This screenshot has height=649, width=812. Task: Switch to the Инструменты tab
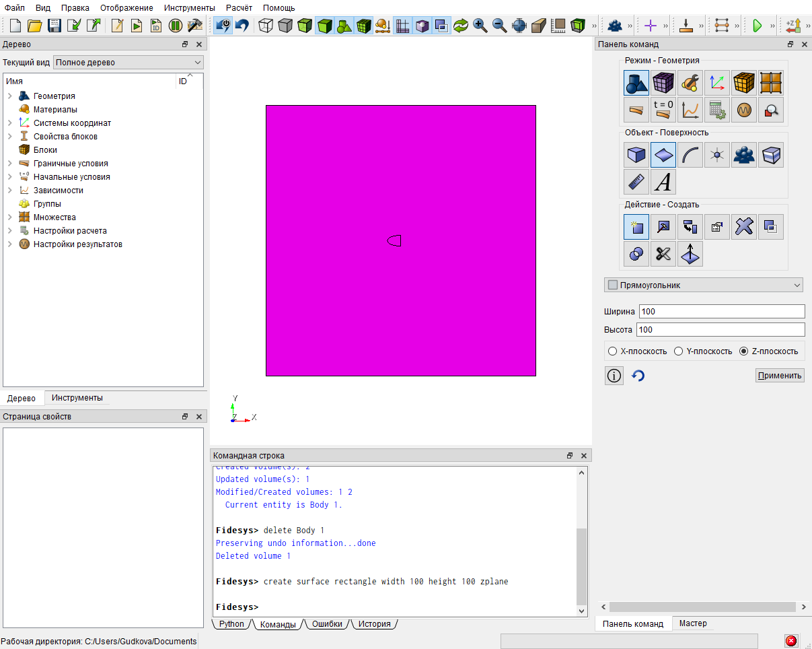77,398
